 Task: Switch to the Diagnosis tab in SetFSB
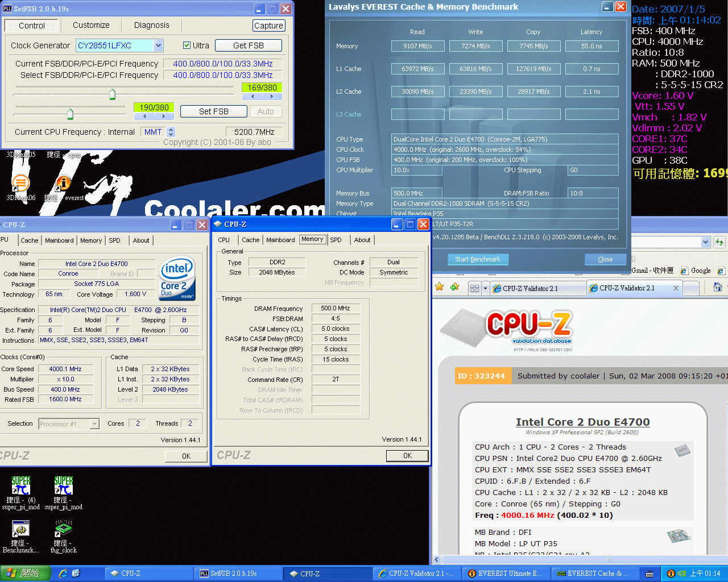[x=152, y=25]
